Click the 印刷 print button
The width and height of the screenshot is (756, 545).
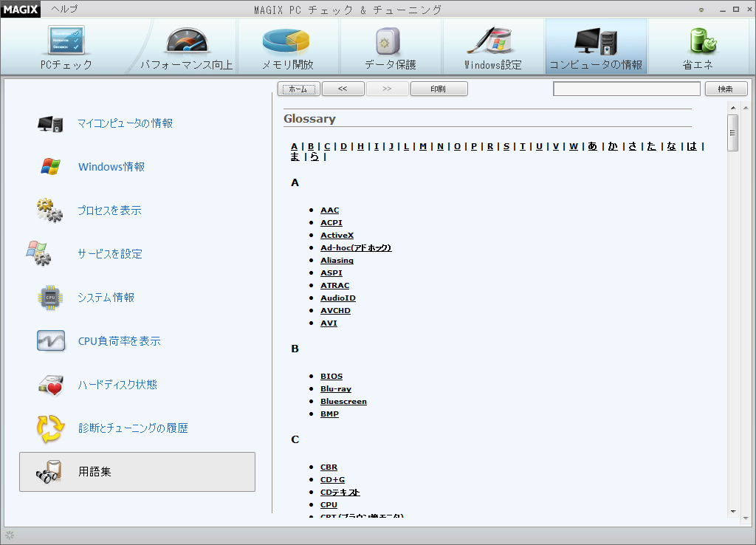(x=439, y=89)
